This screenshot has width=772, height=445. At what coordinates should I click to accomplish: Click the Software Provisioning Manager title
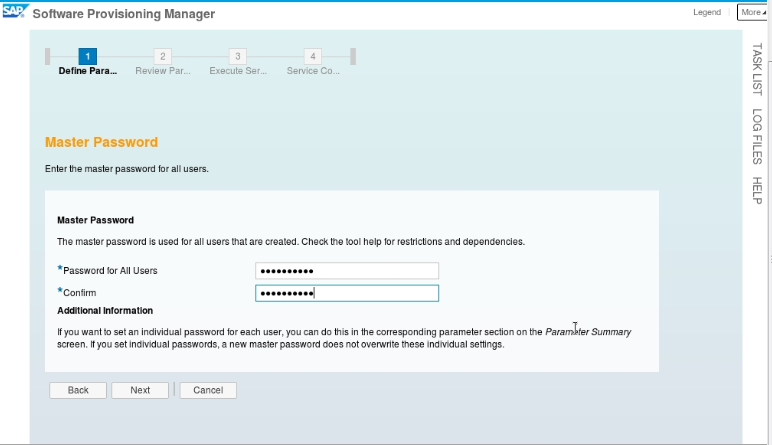(x=124, y=14)
